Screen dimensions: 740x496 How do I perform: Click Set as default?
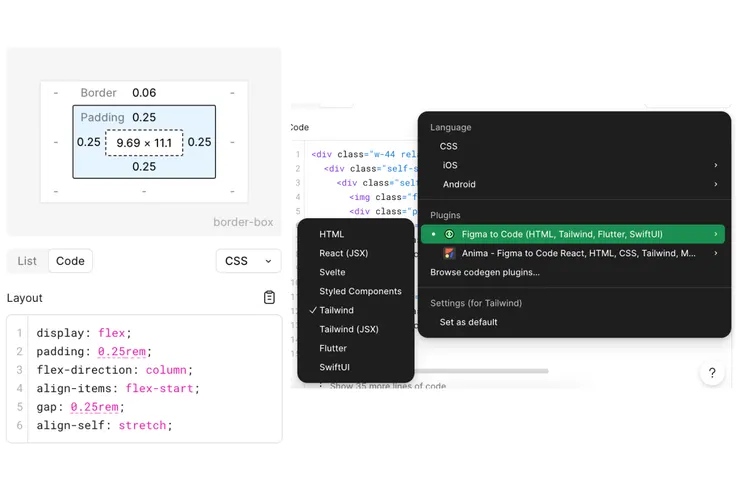point(469,322)
